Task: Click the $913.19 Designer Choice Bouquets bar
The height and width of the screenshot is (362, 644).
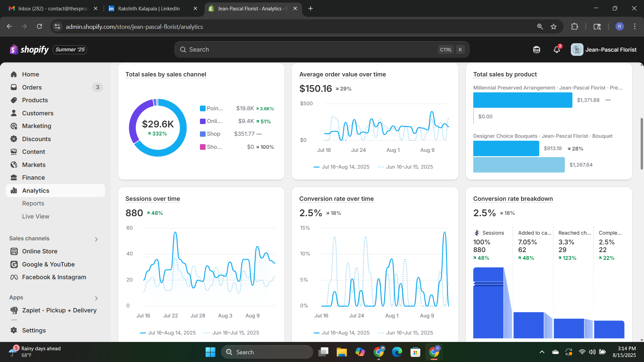Action: pos(506,148)
